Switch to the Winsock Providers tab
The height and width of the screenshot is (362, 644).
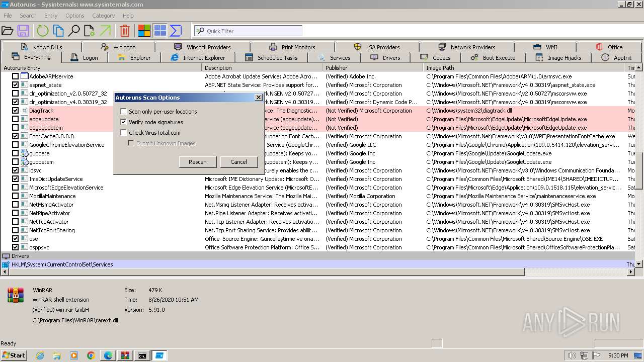(203, 47)
